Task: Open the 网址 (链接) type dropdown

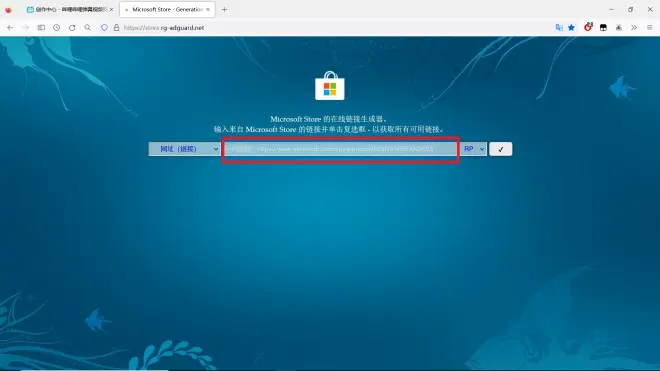Action: coord(184,149)
